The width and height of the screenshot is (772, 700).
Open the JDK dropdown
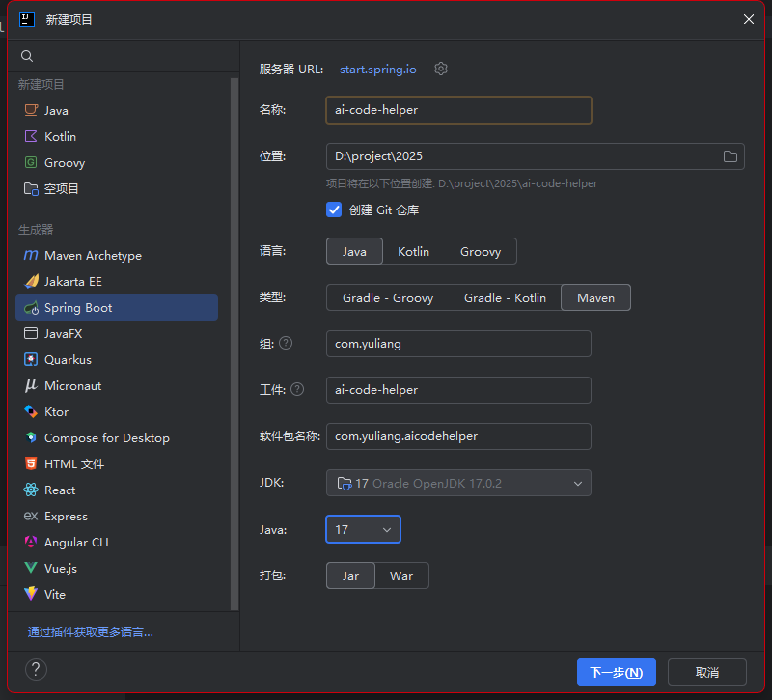tap(458, 484)
